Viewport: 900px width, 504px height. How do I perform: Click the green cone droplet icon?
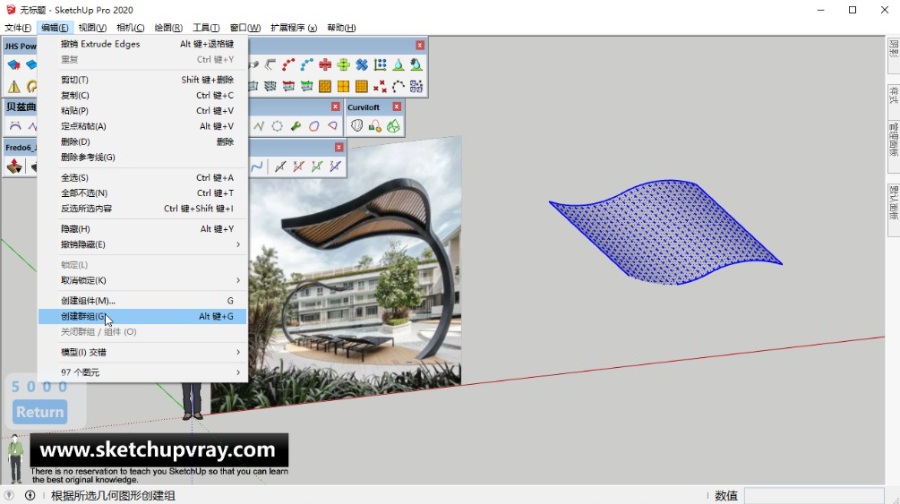(x=398, y=65)
